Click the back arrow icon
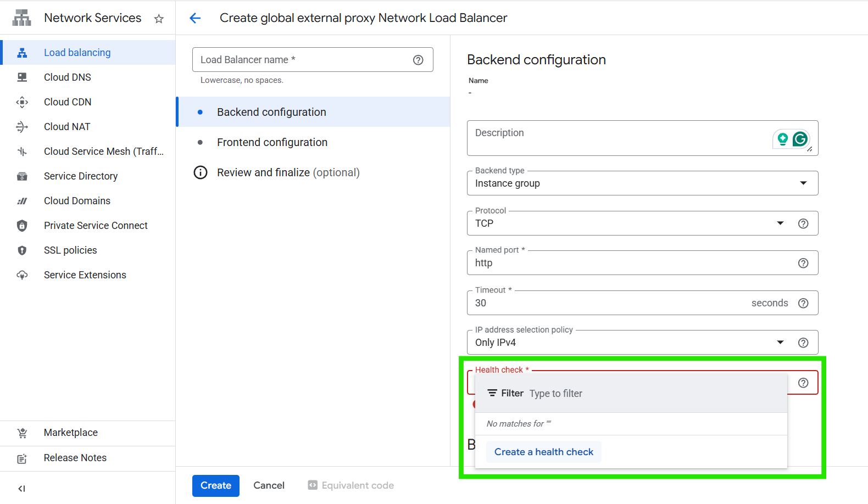Screen dimensions: 868x504 point(195,18)
